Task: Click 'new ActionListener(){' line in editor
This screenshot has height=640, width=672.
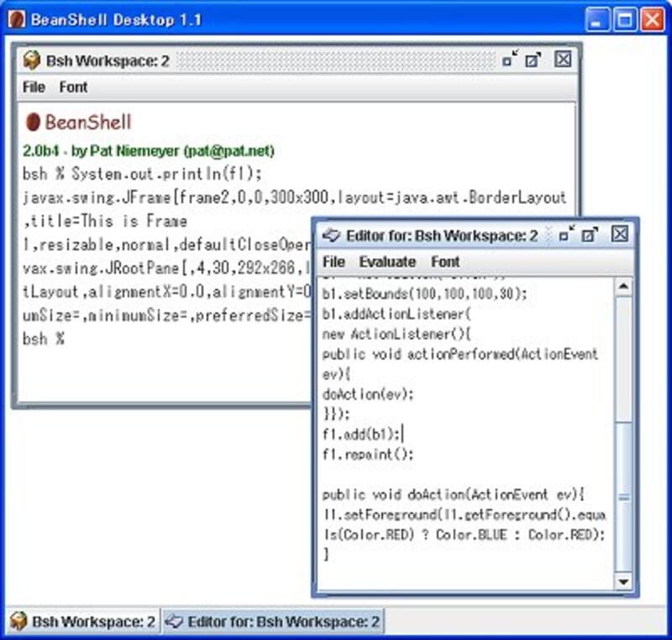Action: click(x=396, y=333)
